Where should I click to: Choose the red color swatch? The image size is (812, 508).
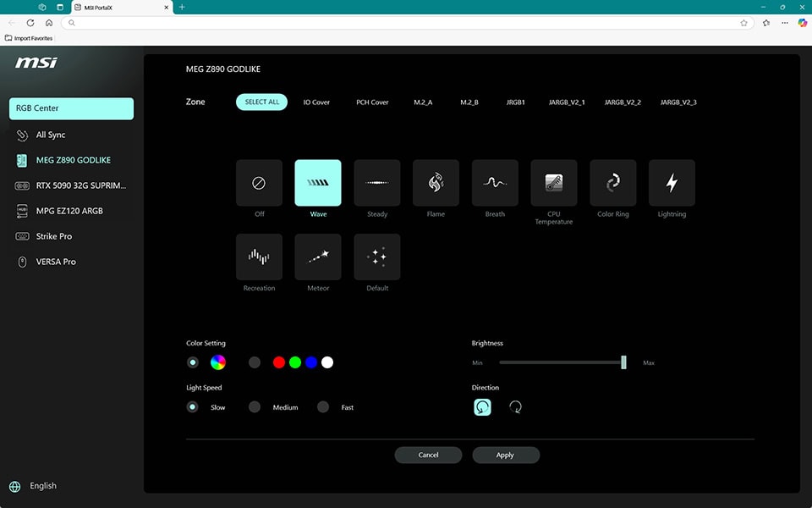[278, 362]
